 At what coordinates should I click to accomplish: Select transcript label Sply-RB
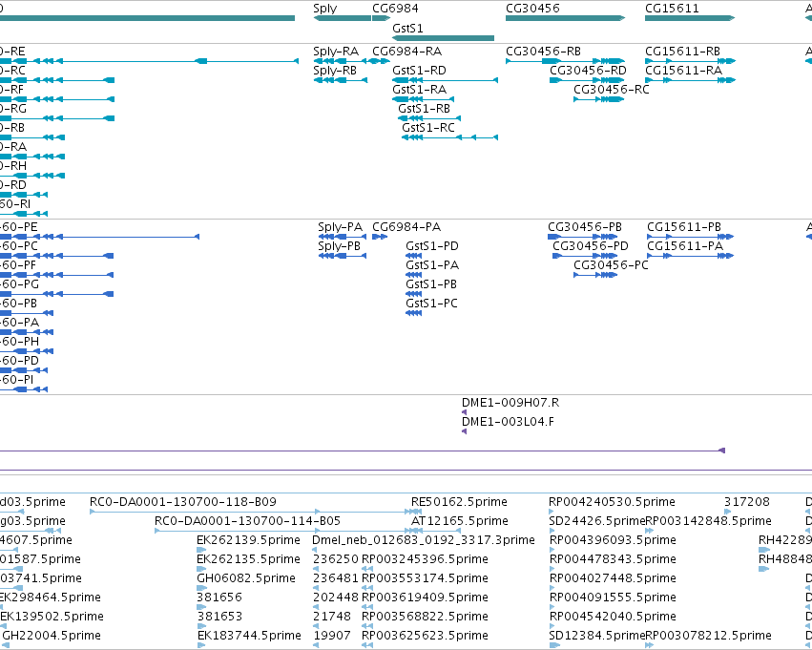pos(335,71)
